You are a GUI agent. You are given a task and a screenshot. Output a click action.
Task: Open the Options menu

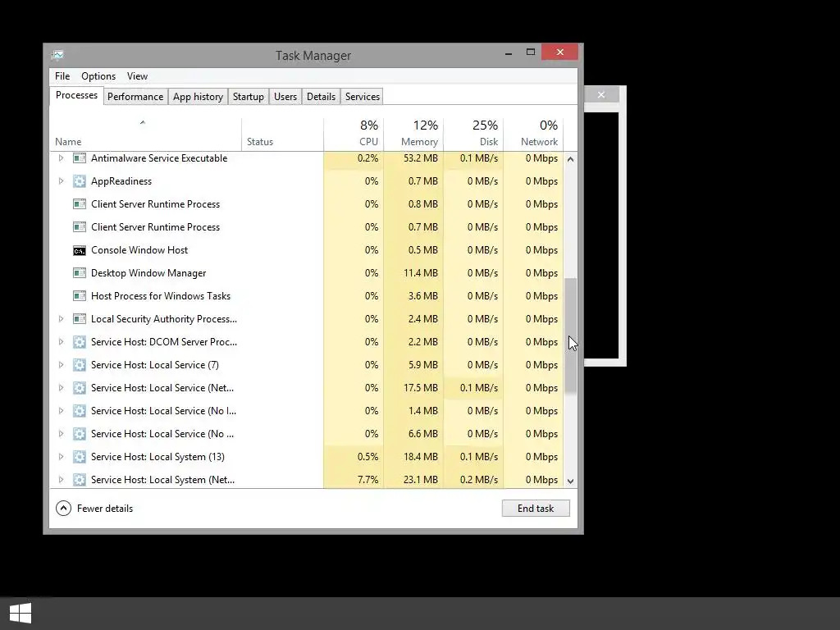point(98,76)
